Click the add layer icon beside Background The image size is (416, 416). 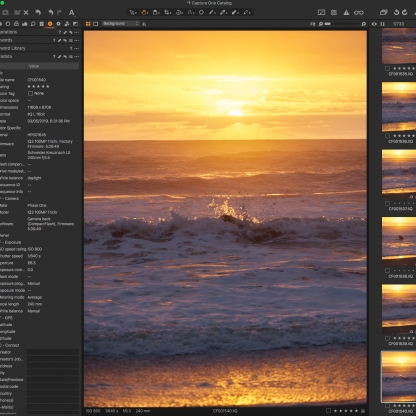tap(144, 24)
